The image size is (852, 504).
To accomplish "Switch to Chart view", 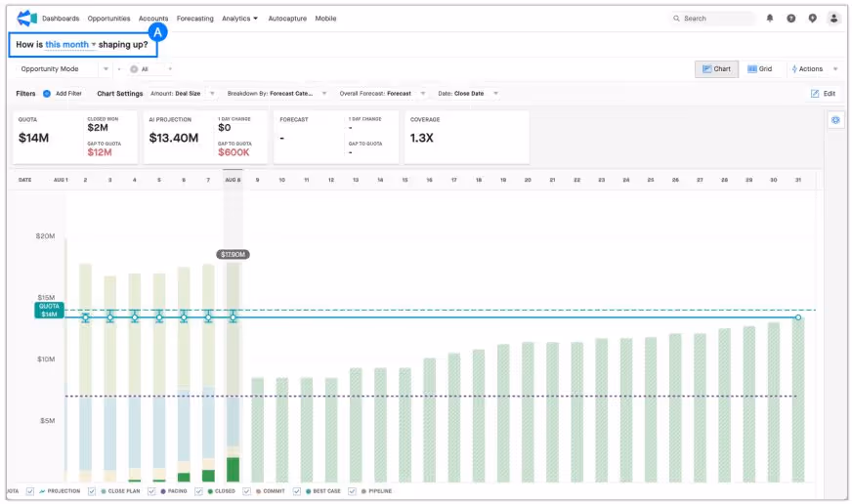I will (716, 69).
